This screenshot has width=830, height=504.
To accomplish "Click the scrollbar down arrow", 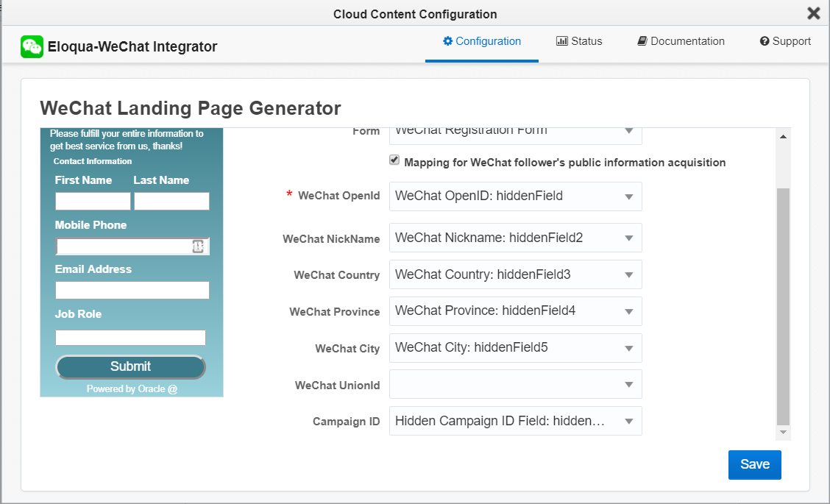I will click(784, 433).
